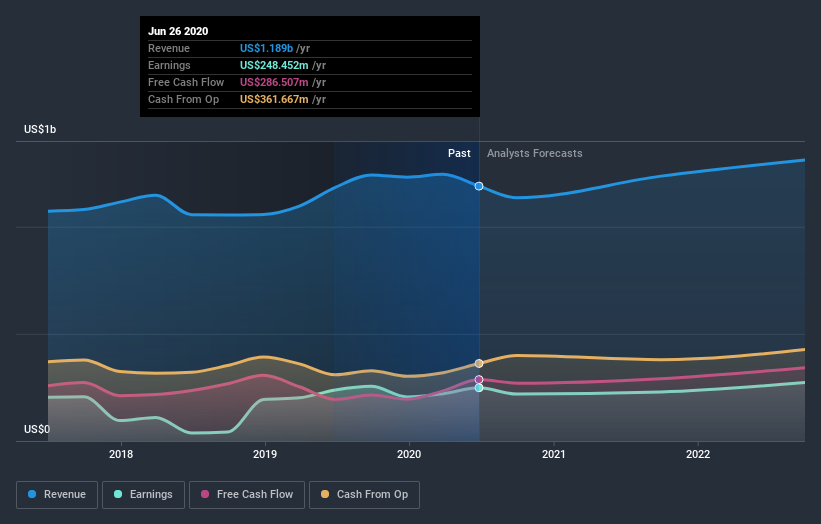The width and height of the screenshot is (821, 524).
Task: Click the US$1b y-axis label
Action: 40,129
